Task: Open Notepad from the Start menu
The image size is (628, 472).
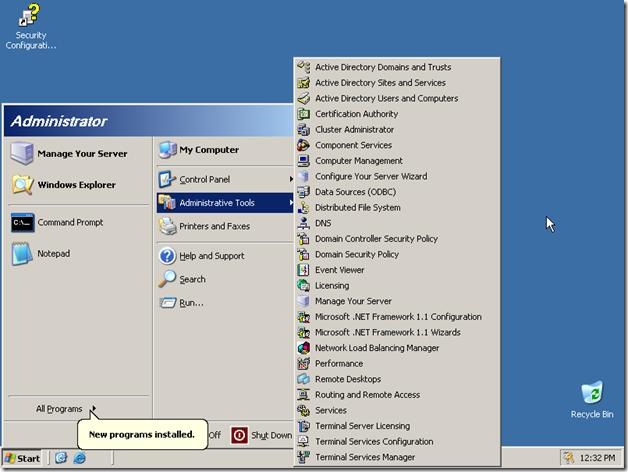Action: tap(53, 254)
